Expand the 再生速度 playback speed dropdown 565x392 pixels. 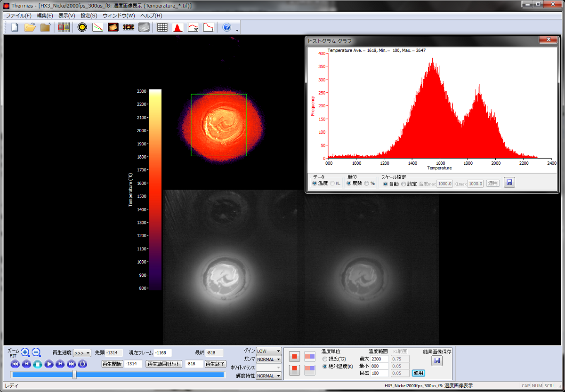[x=82, y=353]
